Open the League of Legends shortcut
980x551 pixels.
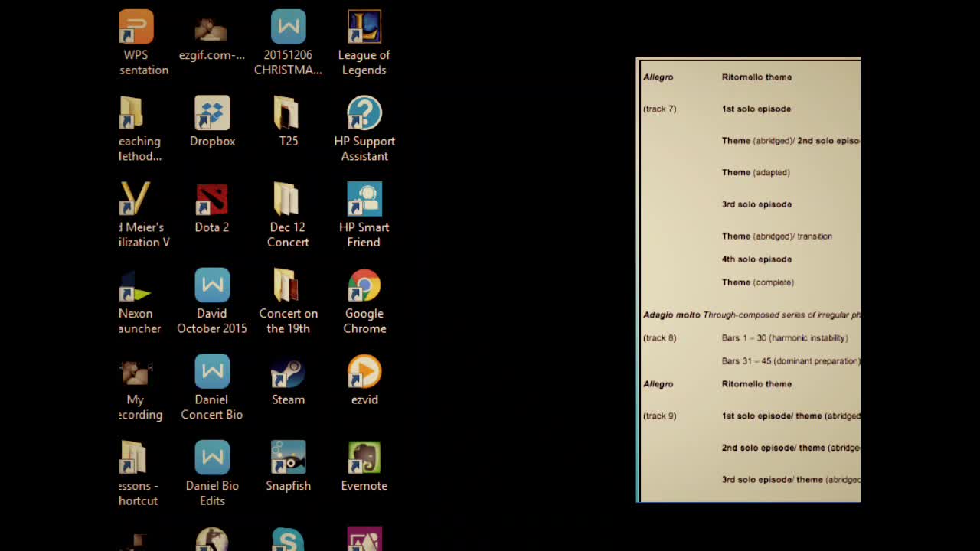[364, 28]
